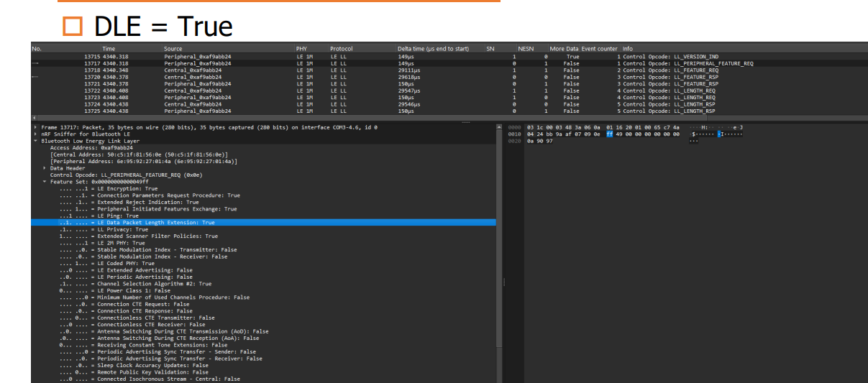This screenshot has height=383, width=868.
Task: Sort packets by the Time column header
Action: 109,49
